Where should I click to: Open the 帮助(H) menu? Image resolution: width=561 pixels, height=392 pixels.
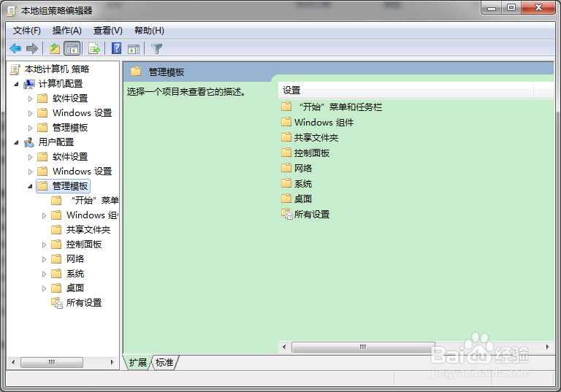pos(149,31)
